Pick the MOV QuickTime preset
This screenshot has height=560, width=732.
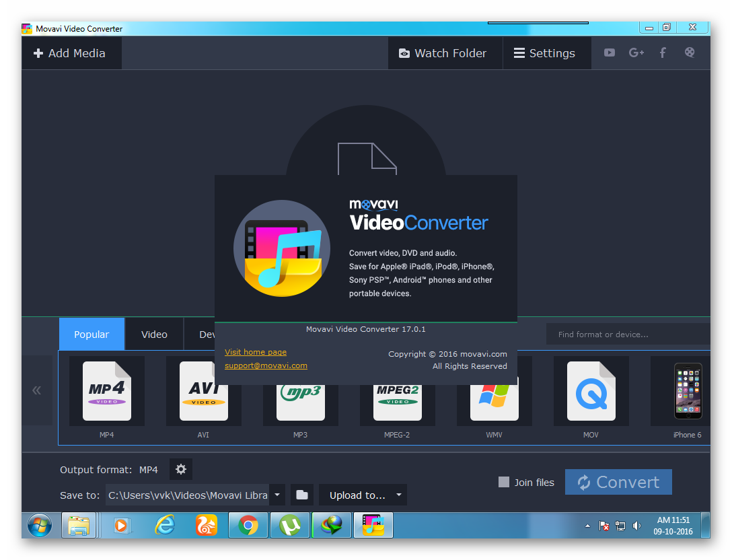591,391
